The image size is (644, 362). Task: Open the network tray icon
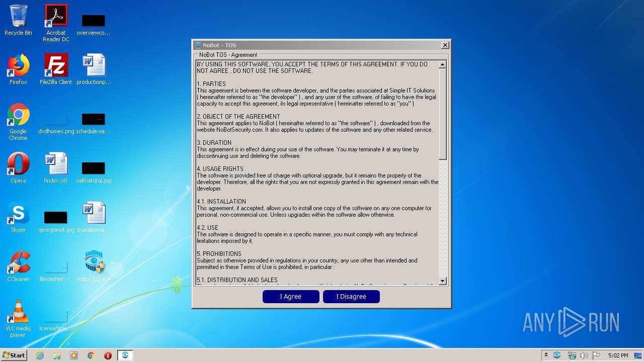click(572, 355)
